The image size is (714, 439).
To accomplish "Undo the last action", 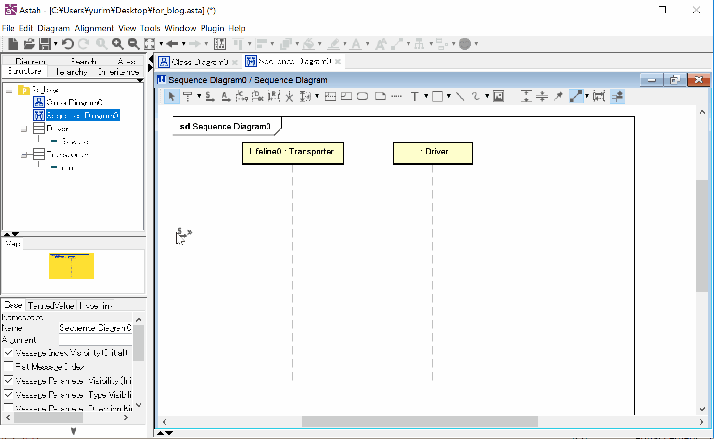I will coord(68,44).
